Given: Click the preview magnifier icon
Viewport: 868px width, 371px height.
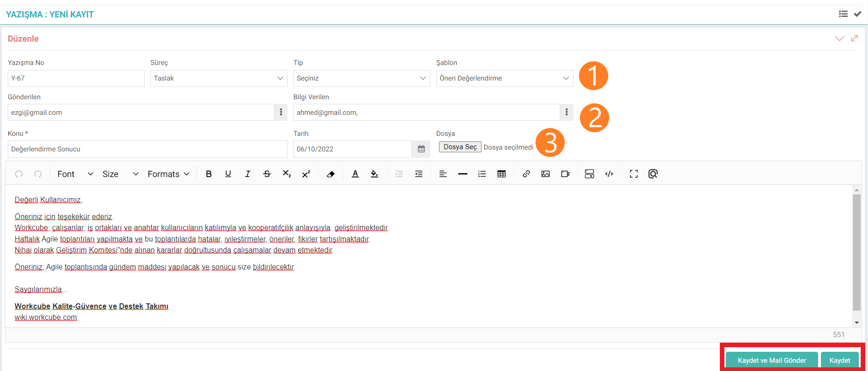Looking at the screenshot, I should (653, 174).
